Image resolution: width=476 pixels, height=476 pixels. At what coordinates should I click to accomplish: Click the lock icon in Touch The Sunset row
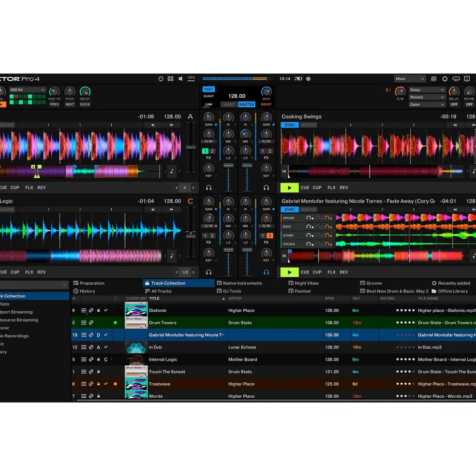(99, 372)
